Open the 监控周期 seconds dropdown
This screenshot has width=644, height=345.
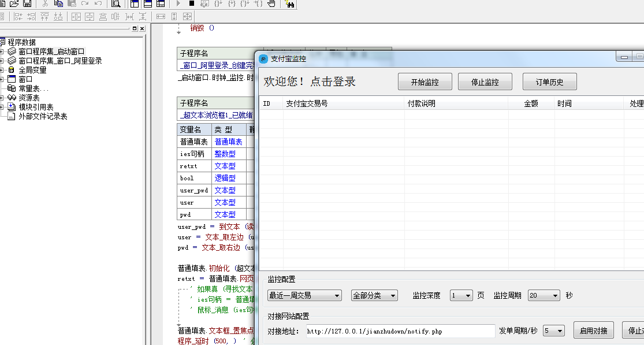click(x=544, y=295)
